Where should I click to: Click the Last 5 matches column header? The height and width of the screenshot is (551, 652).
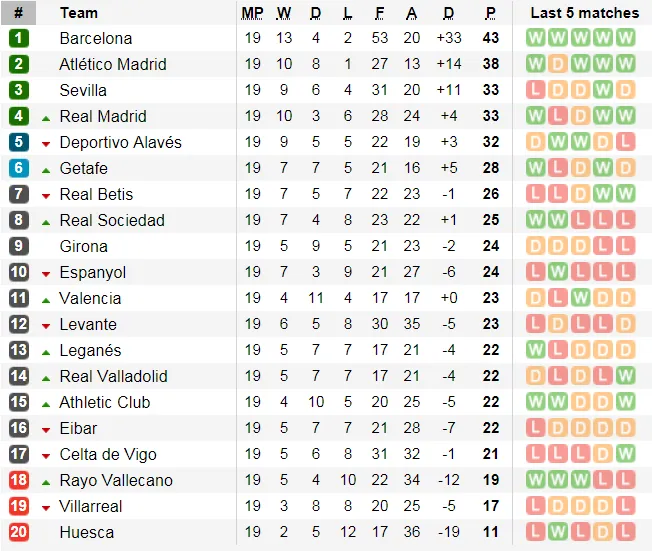[x=584, y=13]
